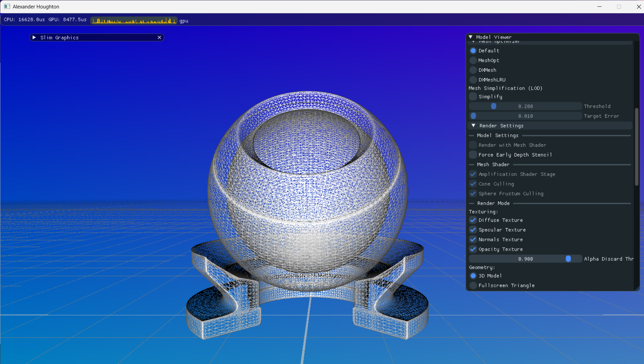This screenshot has height=364, width=644.
Task: Select the DXMesh radio button
Action: click(473, 70)
